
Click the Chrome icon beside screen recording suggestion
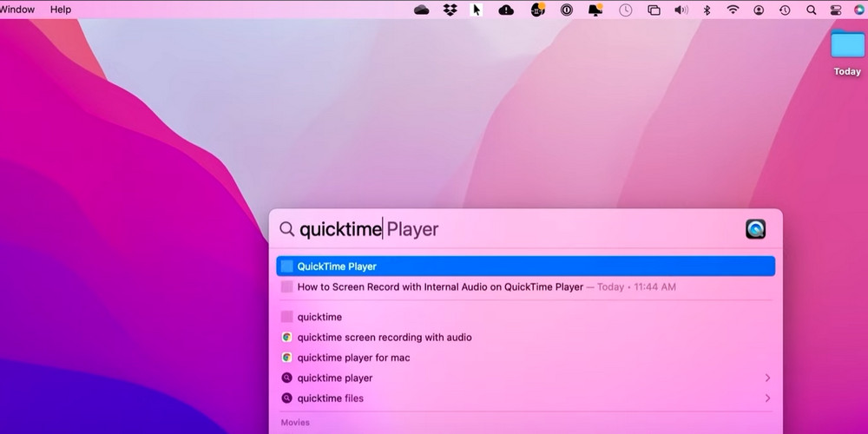286,337
